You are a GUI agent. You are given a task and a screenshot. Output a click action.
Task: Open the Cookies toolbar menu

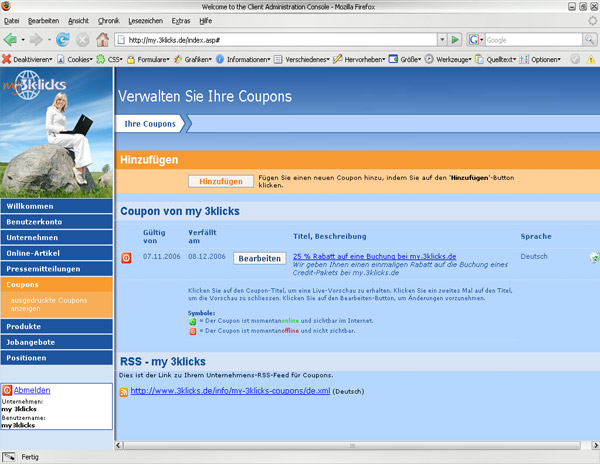(x=75, y=59)
